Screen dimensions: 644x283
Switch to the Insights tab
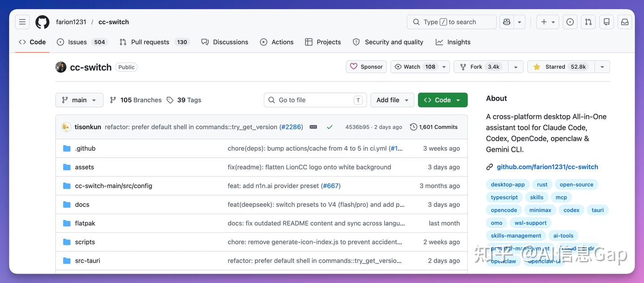(x=453, y=42)
